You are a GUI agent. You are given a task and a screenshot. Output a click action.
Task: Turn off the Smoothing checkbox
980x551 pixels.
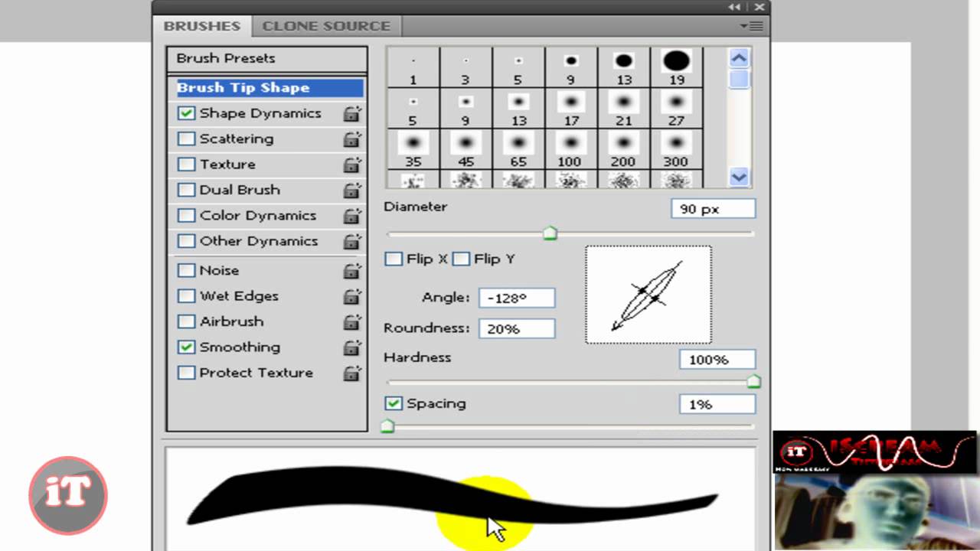tap(186, 347)
